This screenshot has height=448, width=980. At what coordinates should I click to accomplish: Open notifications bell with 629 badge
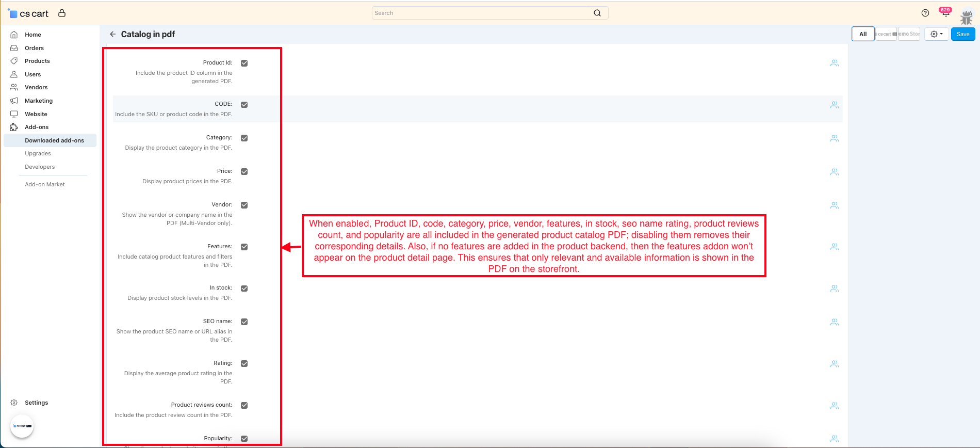click(x=945, y=13)
